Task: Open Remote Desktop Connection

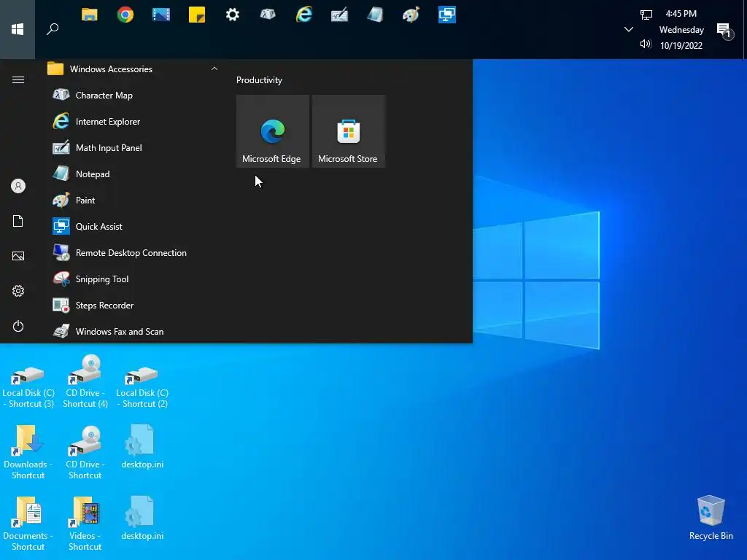Action: tap(132, 252)
